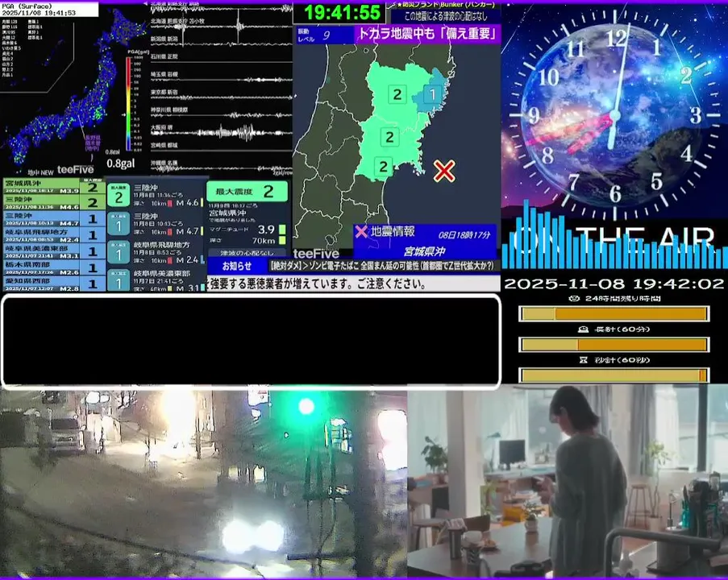Click the 2025-11-08 19:42:02 timestamp
Screen dimensions: 728x580
pyautogui.click(x=614, y=284)
